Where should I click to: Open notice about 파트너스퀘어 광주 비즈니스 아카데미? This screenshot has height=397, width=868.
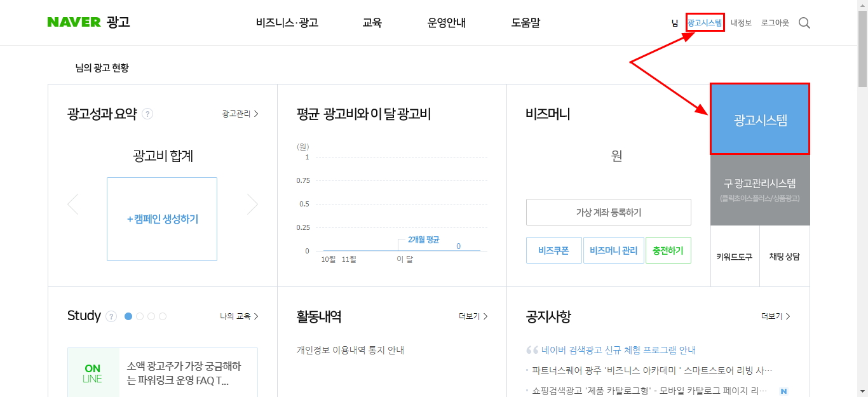click(652, 370)
